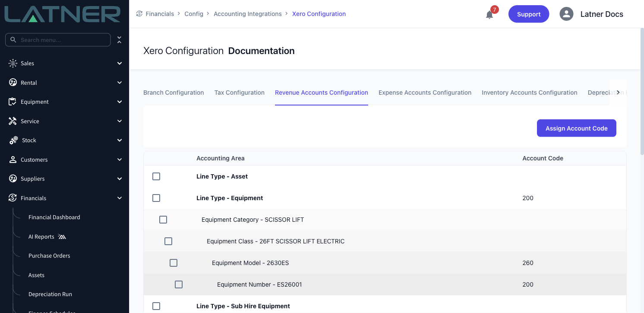Go to the Financials breadcrumb link
This screenshot has height=313, width=644.
click(160, 14)
